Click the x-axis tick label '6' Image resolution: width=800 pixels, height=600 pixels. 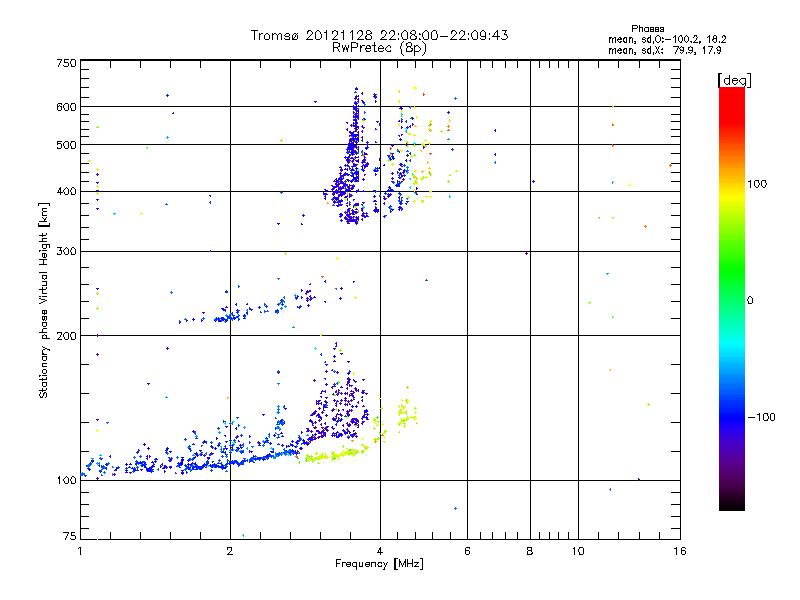[467, 551]
